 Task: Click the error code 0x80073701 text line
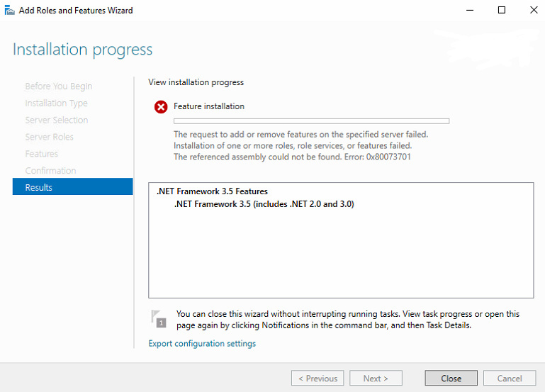tap(292, 157)
